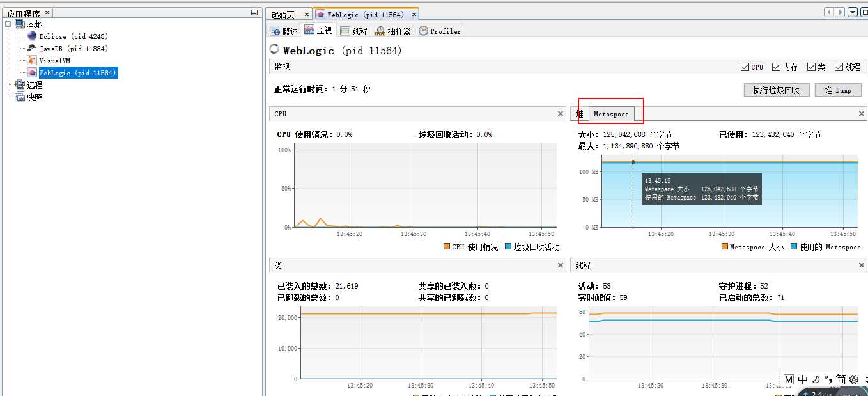
Task: Click the 已启动的总数: 71 text
Action: 752,297
